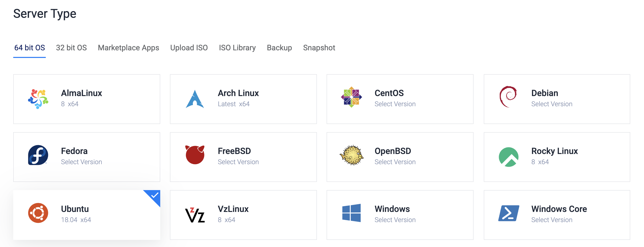Image resolution: width=644 pixels, height=247 pixels.
Task: Select the VzLinux 8 x64 card
Action: 243,215
